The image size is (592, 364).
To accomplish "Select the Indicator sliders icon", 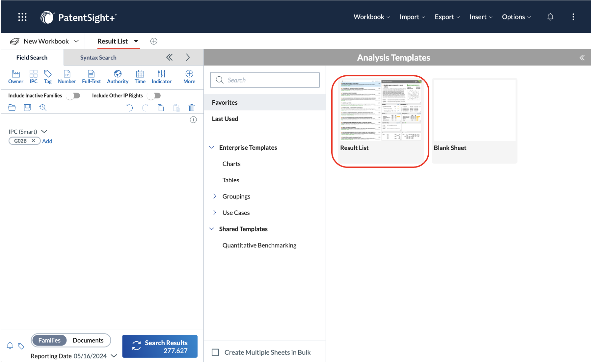I will coord(162,77).
